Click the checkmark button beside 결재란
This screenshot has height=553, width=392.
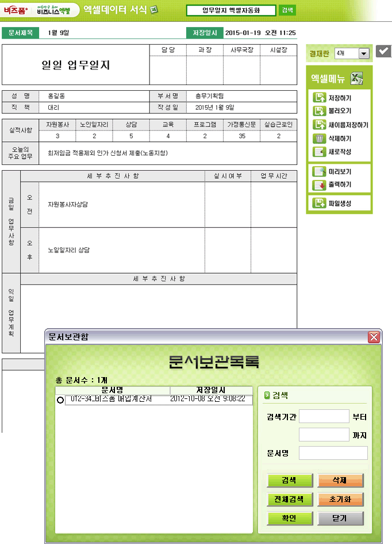click(x=383, y=52)
